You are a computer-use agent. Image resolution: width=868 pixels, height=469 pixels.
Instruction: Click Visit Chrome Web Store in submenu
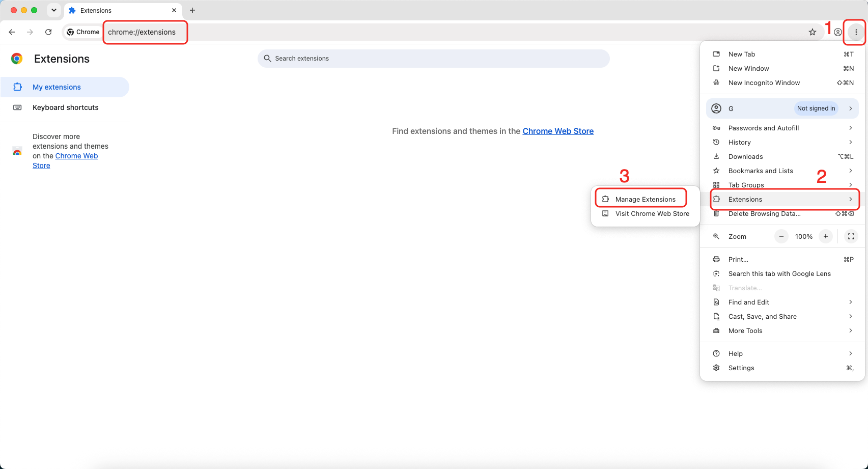tap(646, 213)
